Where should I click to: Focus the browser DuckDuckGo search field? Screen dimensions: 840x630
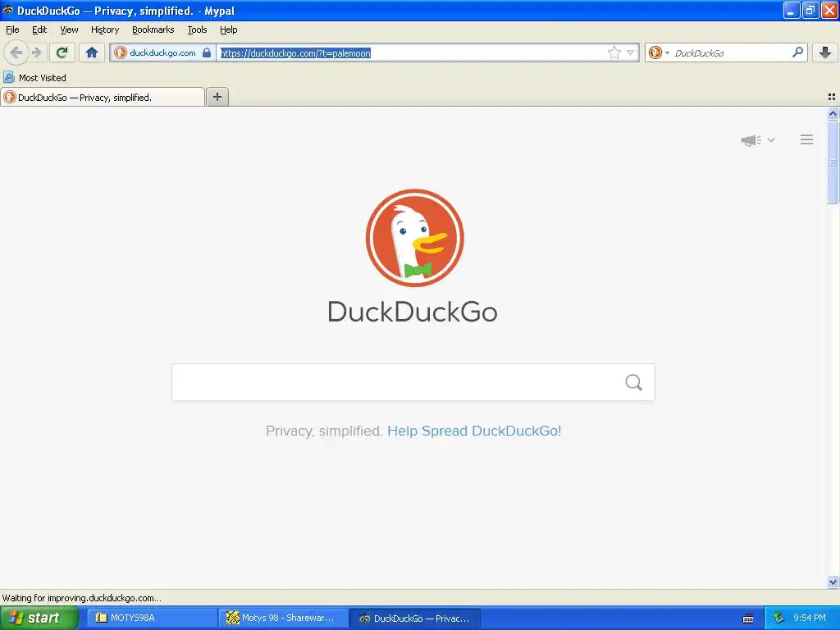point(728,52)
